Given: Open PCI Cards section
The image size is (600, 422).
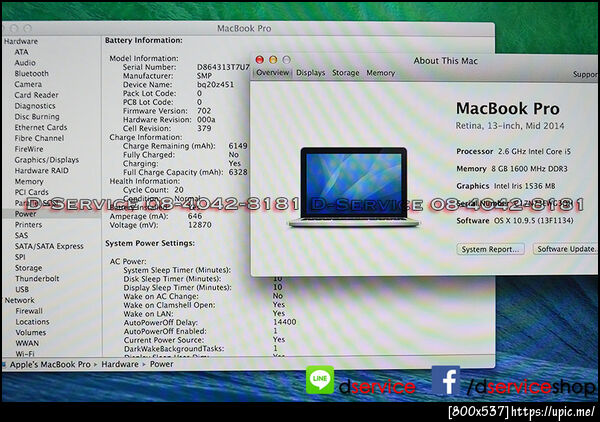Looking at the screenshot, I should (32, 192).
